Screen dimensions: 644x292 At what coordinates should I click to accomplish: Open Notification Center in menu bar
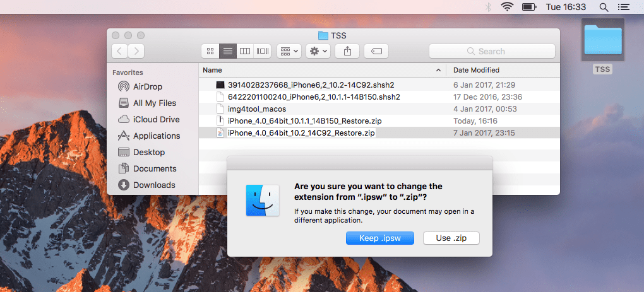623,7
